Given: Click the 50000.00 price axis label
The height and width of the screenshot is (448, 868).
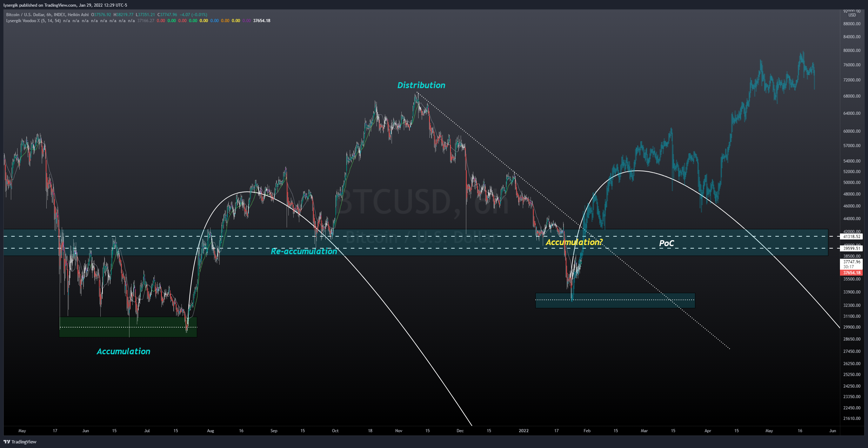Looking at the screenshot, I should [852, 183].
